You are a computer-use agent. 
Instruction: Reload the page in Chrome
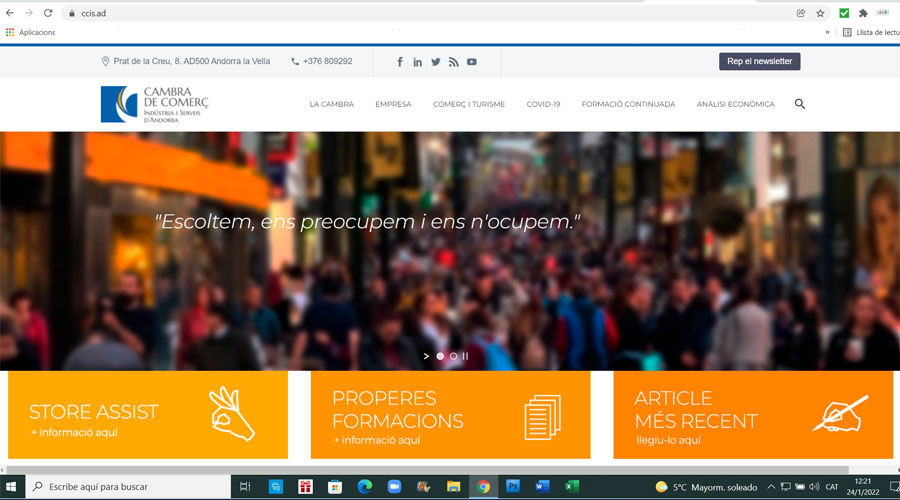click(47, 13)
